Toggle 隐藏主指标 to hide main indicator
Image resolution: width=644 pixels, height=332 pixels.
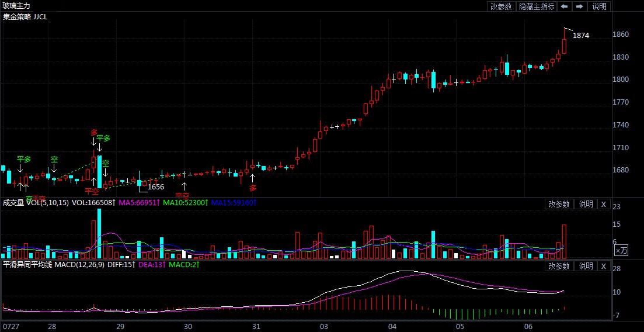click(537, 6)
